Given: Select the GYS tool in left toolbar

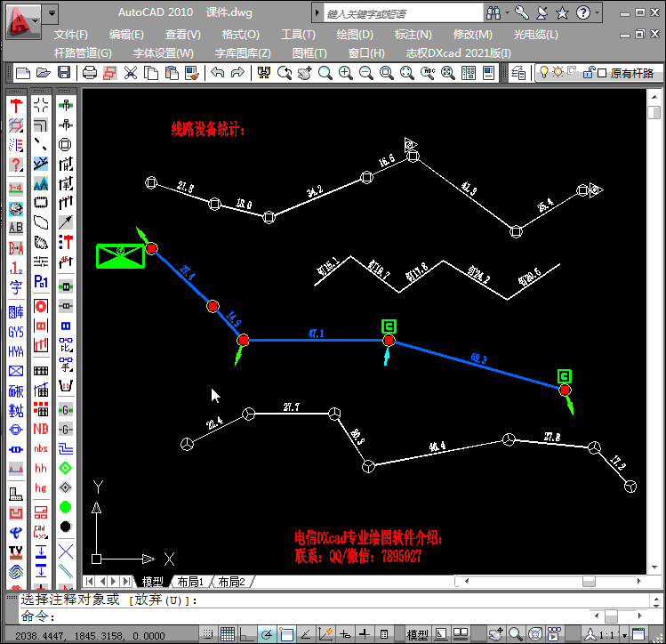Looking at the screenshot, I should coord(16,333).
